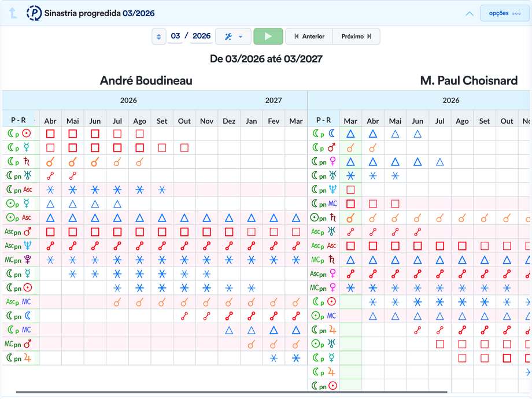
Task: Click Choisnard's Moon trine Venus icon in Jul
Action: (x=439, y=162)
